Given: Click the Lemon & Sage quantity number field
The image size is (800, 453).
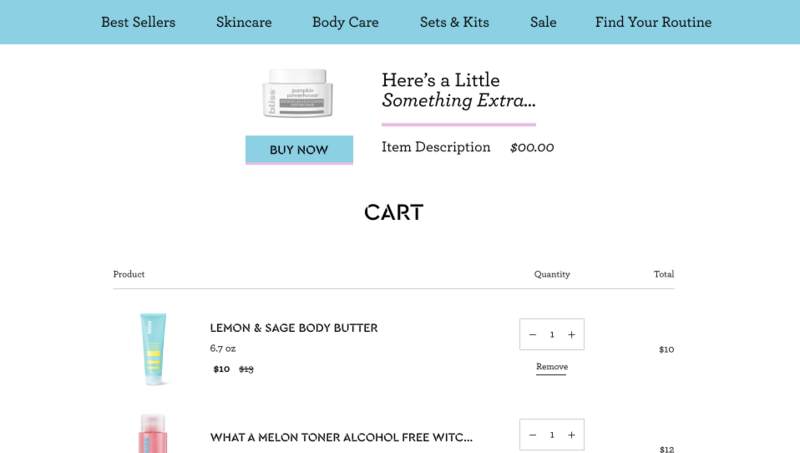Looking at the screenshot, I should pyautogui.click(x=552, y=335).
